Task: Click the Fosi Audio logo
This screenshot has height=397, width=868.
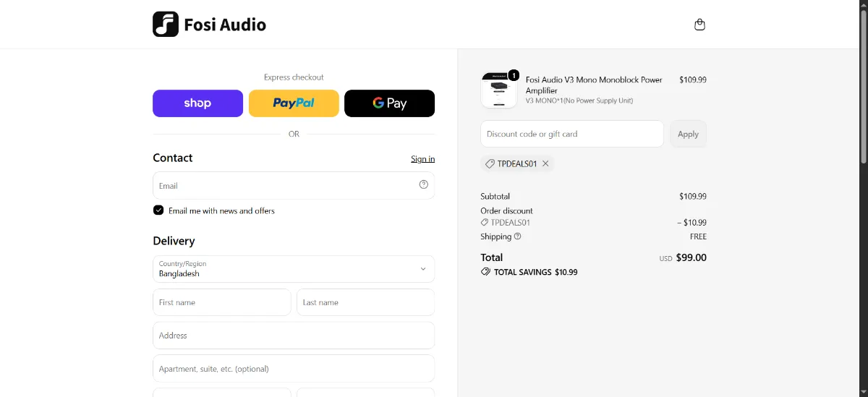Action: click(x=210, y=25)
